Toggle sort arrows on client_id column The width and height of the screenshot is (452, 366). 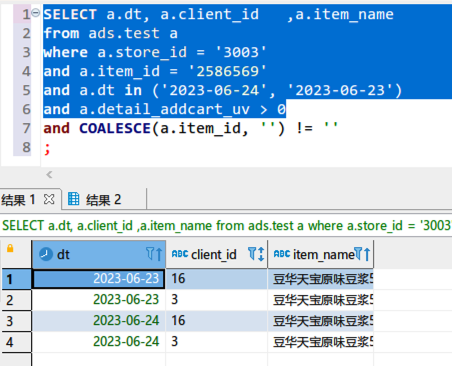pyautogui.click(x=261, y=254)
